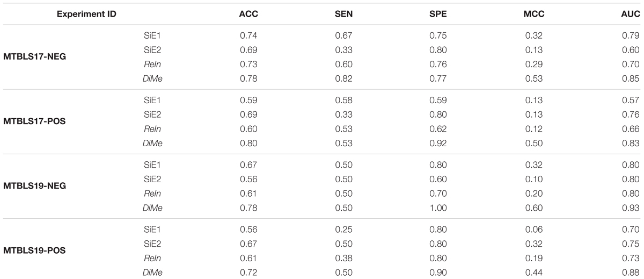
Task: Click ReIn under MTBLS17-POS
Action: coord(153,129)
